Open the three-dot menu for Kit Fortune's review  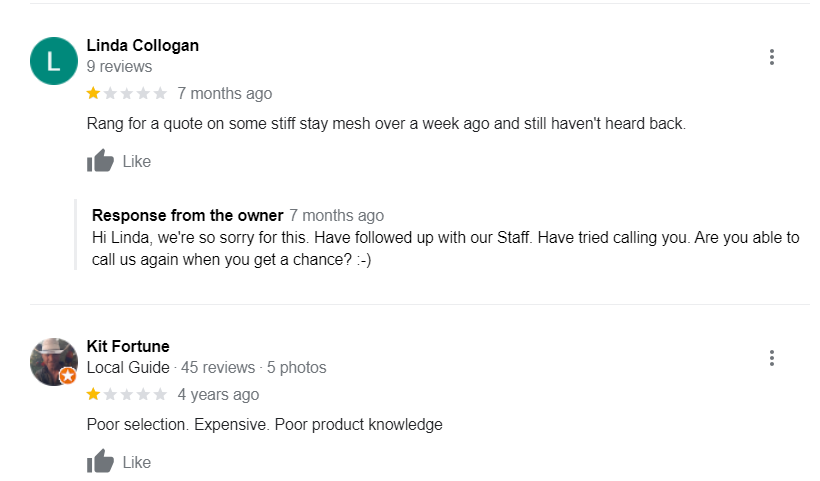click(x=771, y=358)
